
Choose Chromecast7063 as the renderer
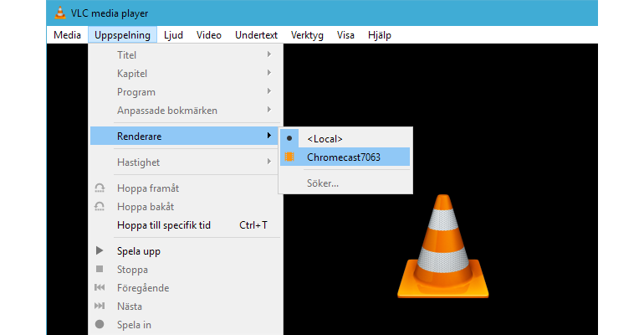(x=345, y=157)
